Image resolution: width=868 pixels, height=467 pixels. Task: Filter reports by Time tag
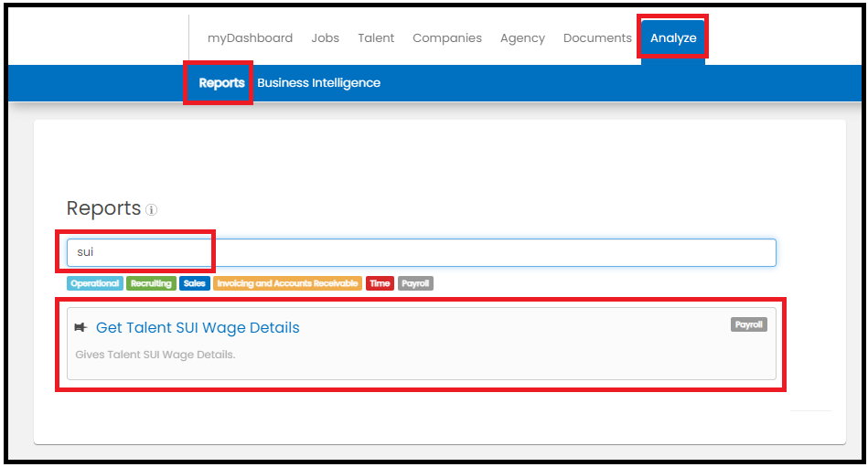[380, 283]
